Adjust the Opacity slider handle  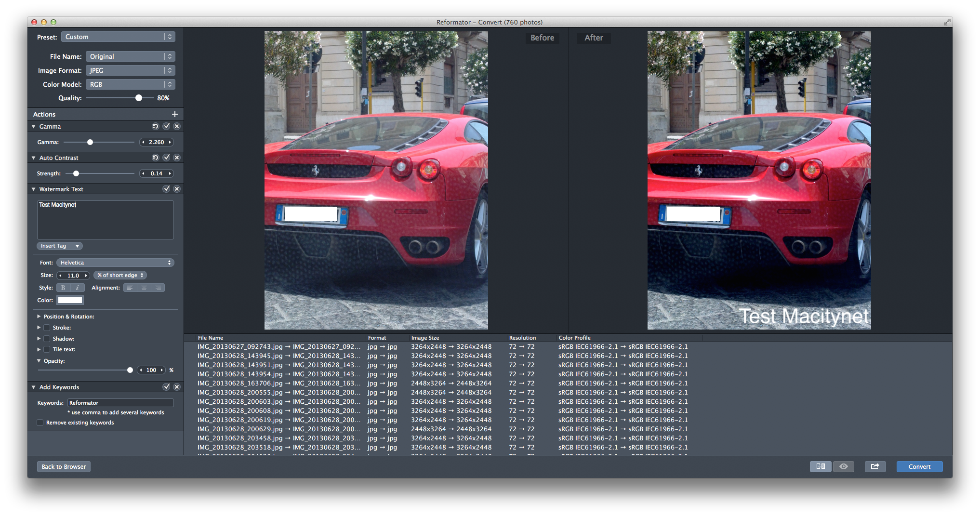(x=130, y=370)
